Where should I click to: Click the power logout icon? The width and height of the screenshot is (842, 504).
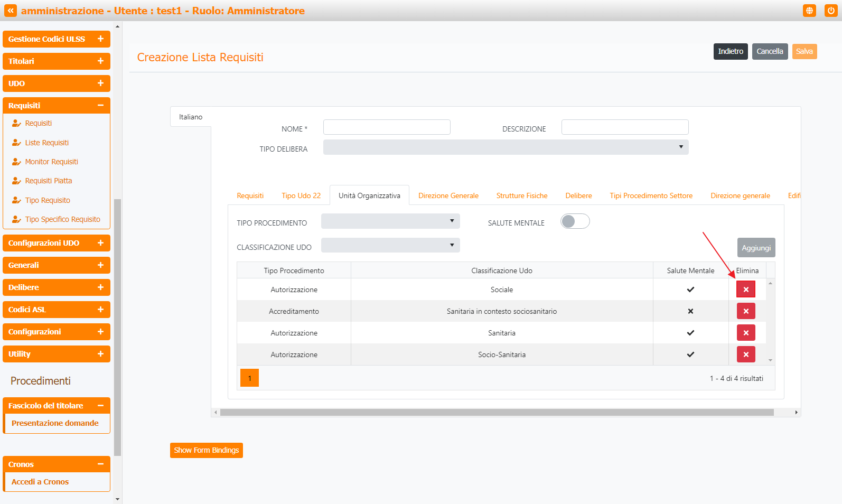(x=831, y=11)
